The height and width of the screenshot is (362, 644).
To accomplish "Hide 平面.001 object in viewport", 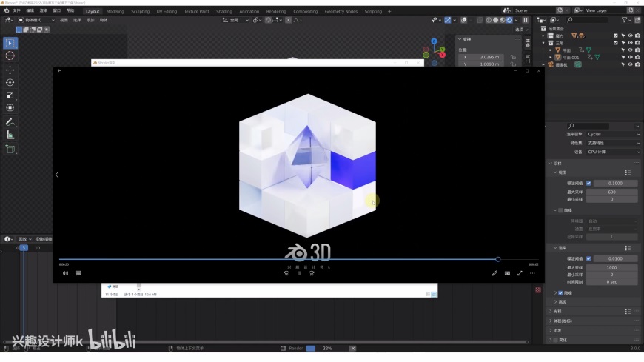I will click(x=631, y=58).
